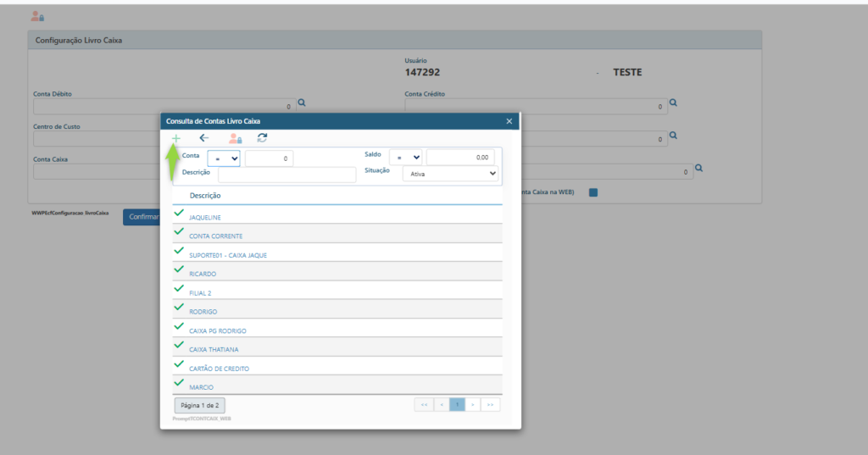Click the refresh icon in dialog toolbar
The image size is (868, 455).
click(262, 138)
